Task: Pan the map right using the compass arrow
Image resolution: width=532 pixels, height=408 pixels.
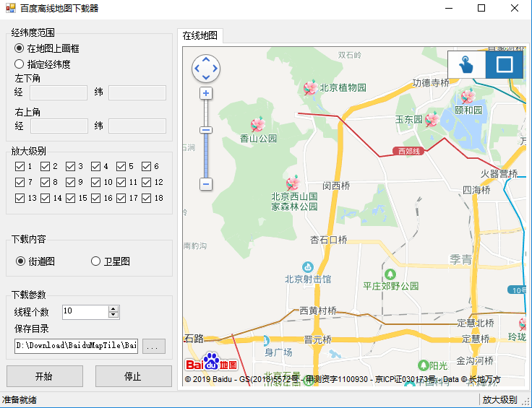Action: (x=215, y=69)
